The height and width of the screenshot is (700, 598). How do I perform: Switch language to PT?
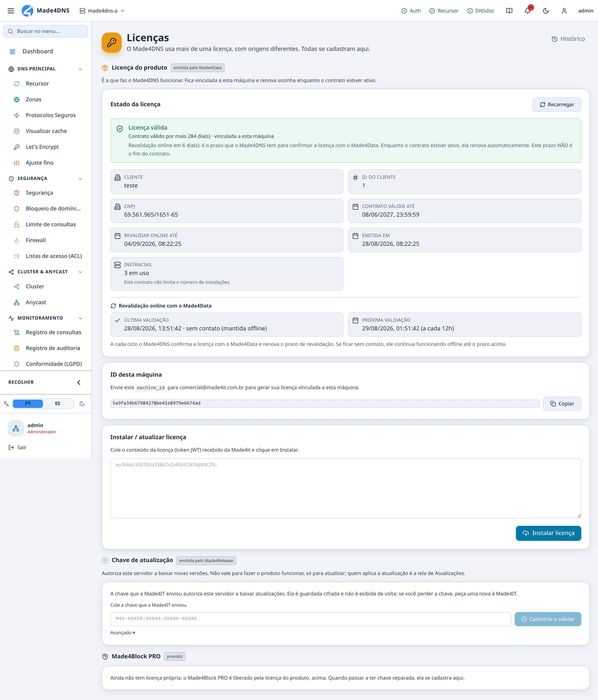pos(28,403)
